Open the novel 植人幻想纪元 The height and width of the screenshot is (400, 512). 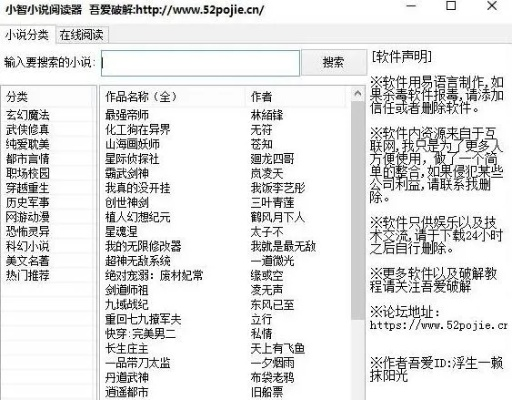pos(138,217)
